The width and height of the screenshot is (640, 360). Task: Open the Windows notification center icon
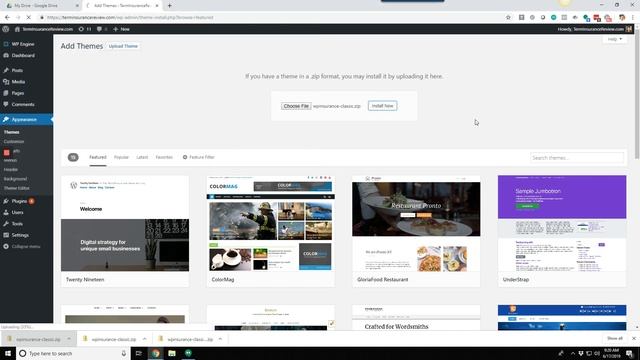[x=630, y=353]
